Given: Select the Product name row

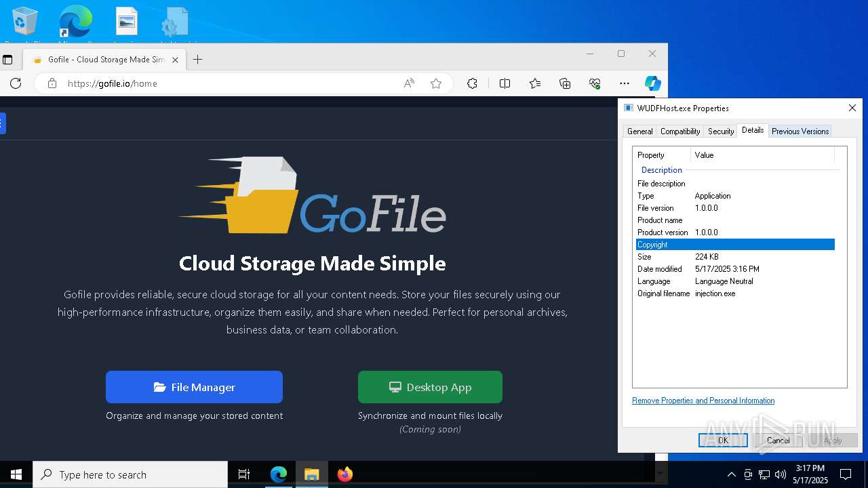Looking at the screenshot, I should tap(735, 220).
